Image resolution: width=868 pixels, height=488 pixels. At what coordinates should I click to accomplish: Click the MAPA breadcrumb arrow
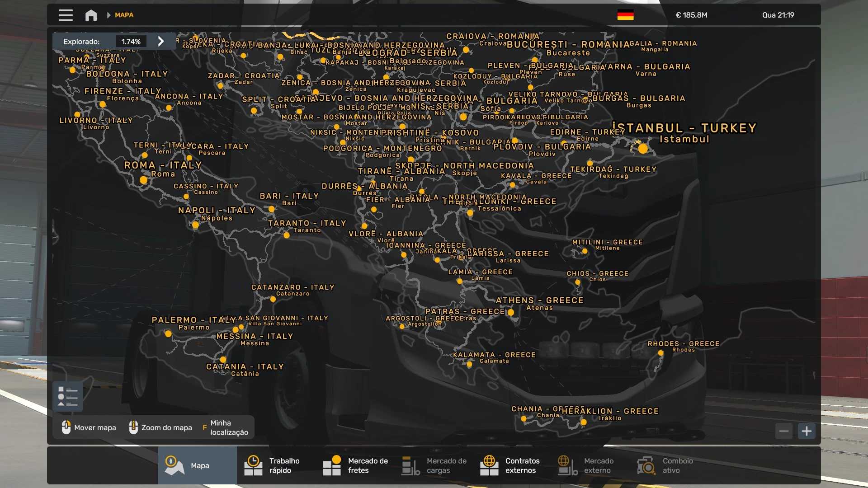pyautogui.click(x=108, y=15)
